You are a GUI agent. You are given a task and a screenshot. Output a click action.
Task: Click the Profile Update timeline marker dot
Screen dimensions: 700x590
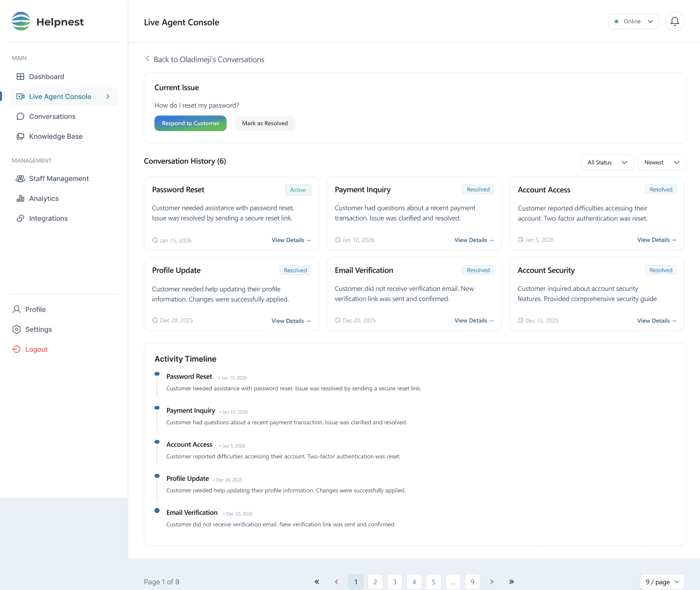[157, 476]
